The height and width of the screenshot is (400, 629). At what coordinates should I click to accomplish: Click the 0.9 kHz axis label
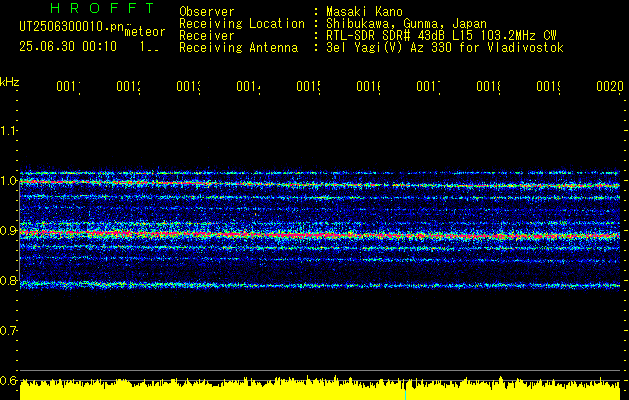coord(8,230)
